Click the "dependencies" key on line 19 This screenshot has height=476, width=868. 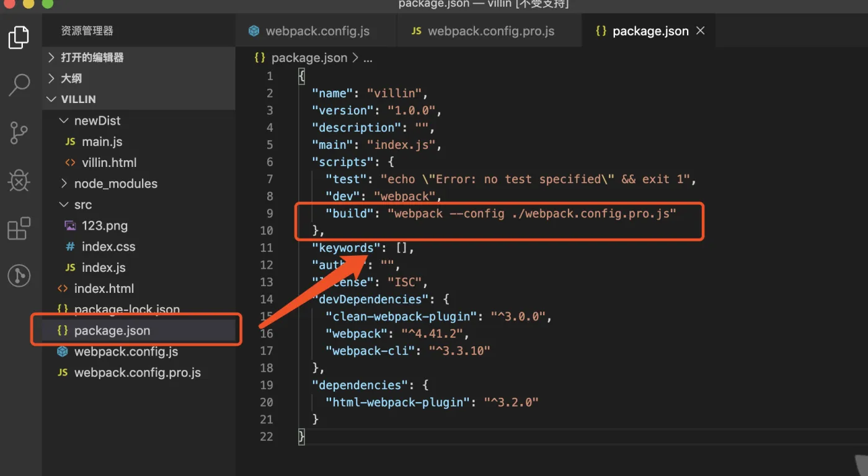tap(360, 385)
